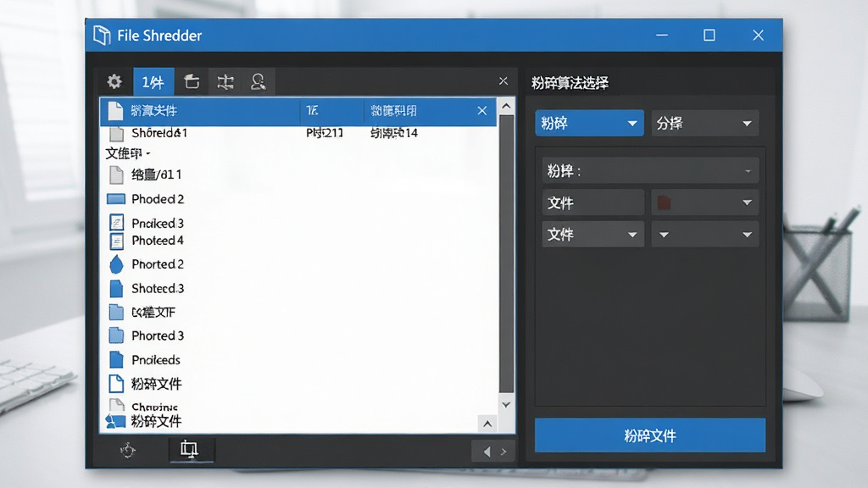Click the cell ending in 211
The width and height of the screenshot is (868, 488).
point(325,133)
